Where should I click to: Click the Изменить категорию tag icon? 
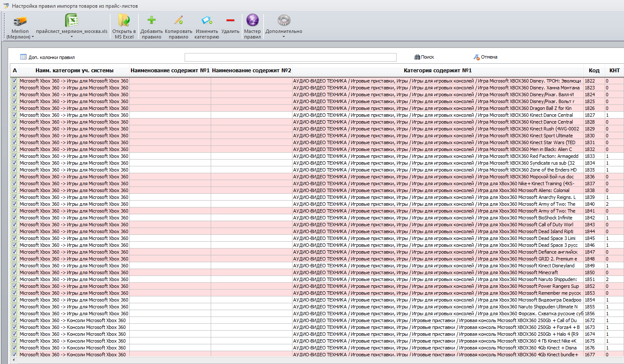(207, 20)
